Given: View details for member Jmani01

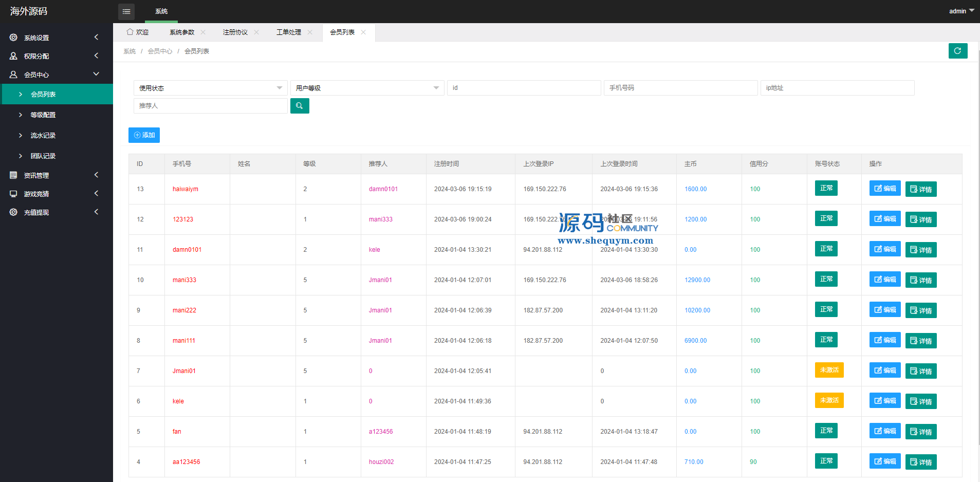Looking at the screenshot, I should point(921,371).
